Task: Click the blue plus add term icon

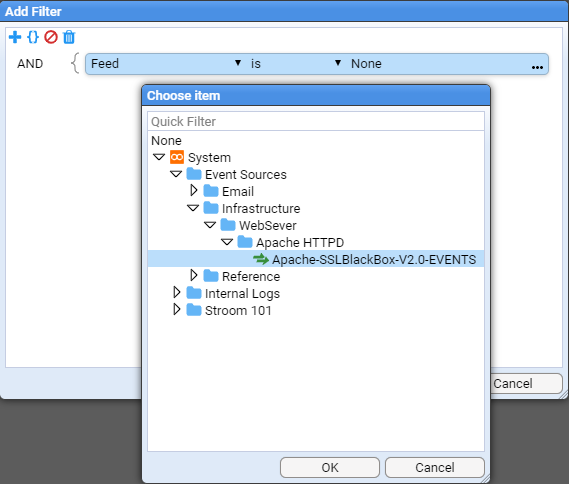Action: click(x=15, y=37)
